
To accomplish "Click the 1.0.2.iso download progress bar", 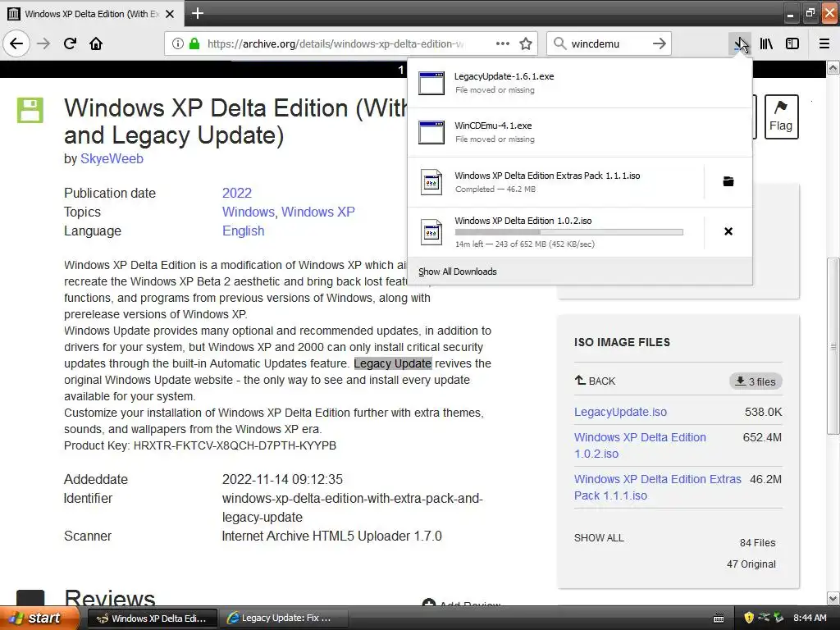I will [569, 232].
